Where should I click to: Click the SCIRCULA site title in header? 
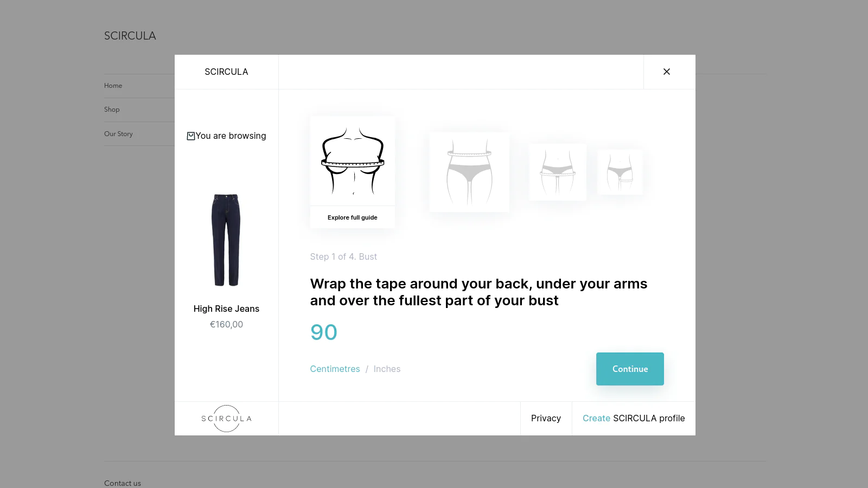coord(130,36)
